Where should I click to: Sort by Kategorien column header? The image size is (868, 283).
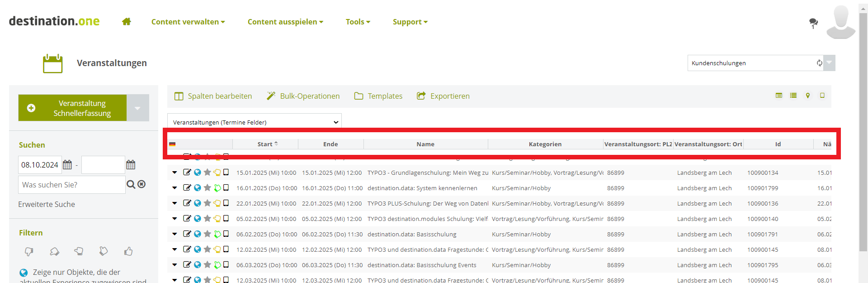tap(545, 144)
